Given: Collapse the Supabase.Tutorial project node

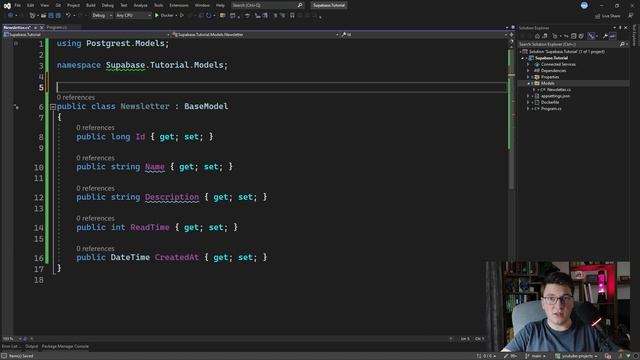Looking at the screenshot, I should point(522,58).
